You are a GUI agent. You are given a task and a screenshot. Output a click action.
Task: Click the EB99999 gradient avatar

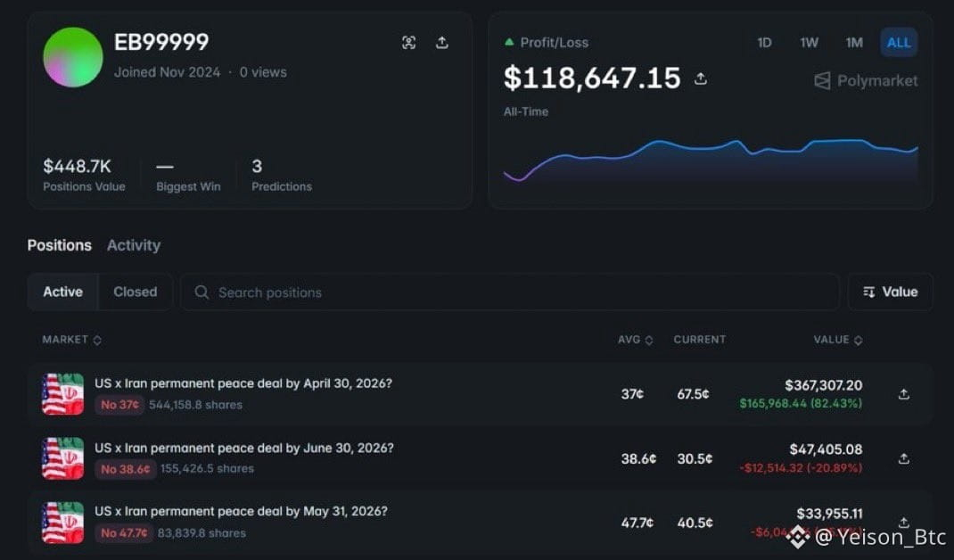(73, 57)
